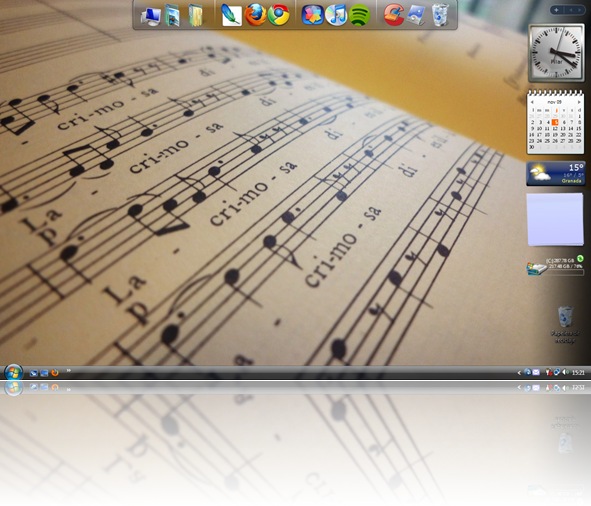Go to next month in calendar gadget
This screenshot has width=591, height=506.
click(x=579, y=102)
